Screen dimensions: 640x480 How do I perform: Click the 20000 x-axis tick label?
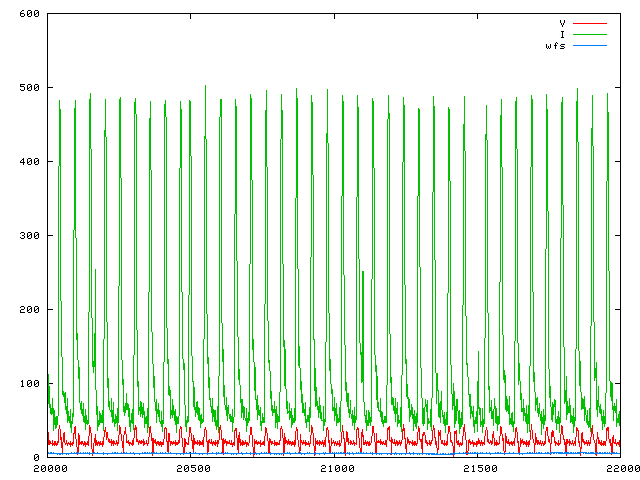point(48,468)
